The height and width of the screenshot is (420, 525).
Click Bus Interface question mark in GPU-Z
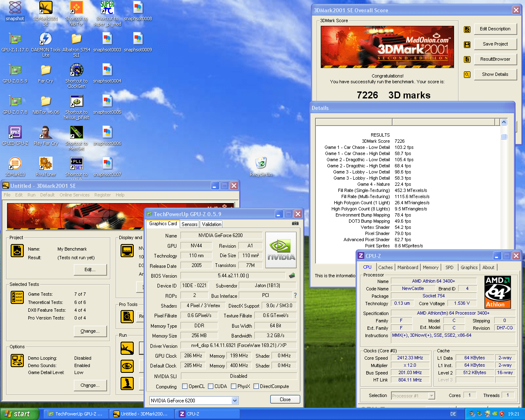click(x=295, y=295)
